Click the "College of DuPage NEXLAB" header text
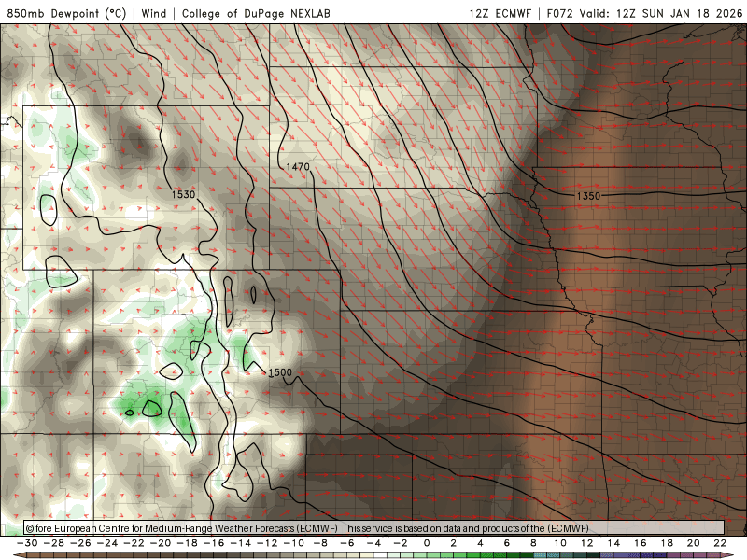 point(256,13)
